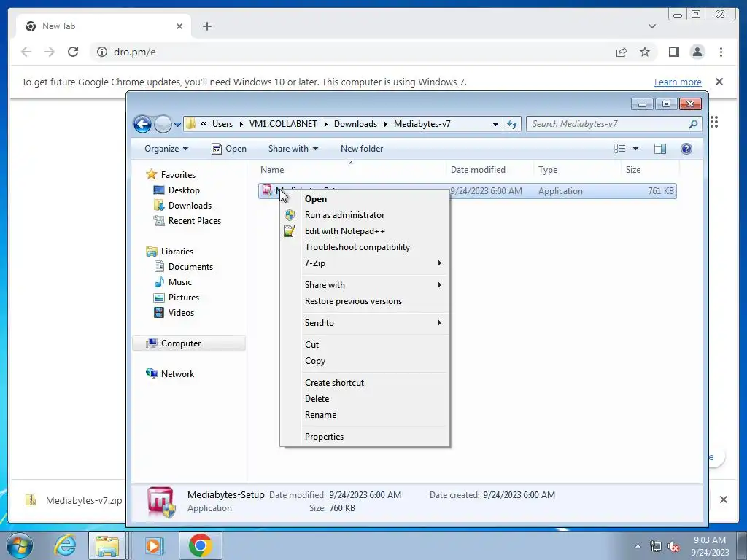Open Music library
The height and width of the screenshot is (560, 747).
[x=179, y=282]
